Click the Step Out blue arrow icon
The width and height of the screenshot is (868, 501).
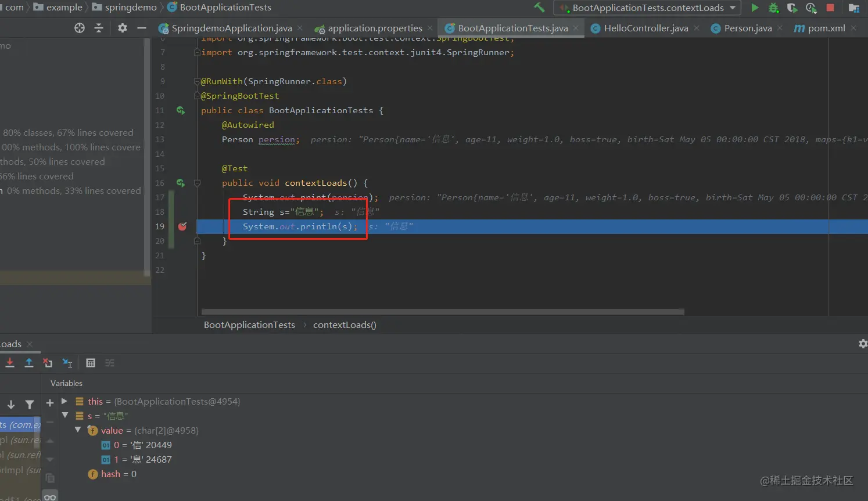[x=28, y=363]
